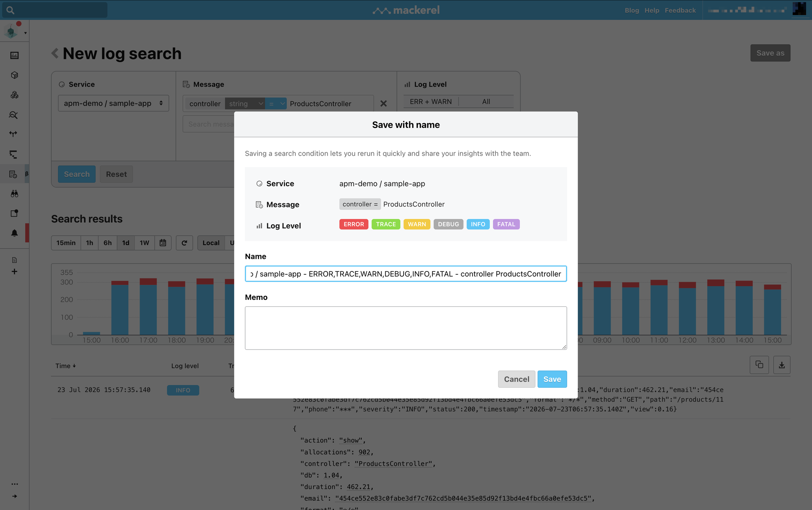Open the string type dropdown
Image resolution: width=812 pixels, height=510 pixels.
pyautogui.click(x=245, y=104)
